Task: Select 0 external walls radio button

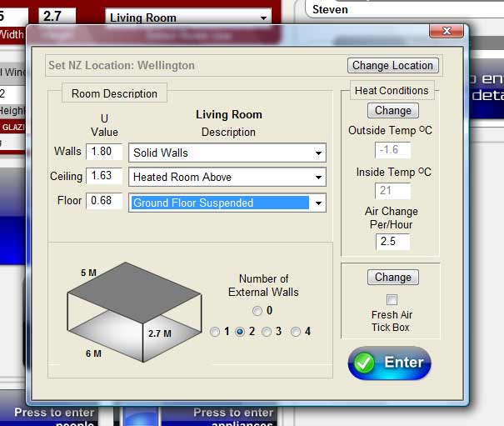Action: 257,311
